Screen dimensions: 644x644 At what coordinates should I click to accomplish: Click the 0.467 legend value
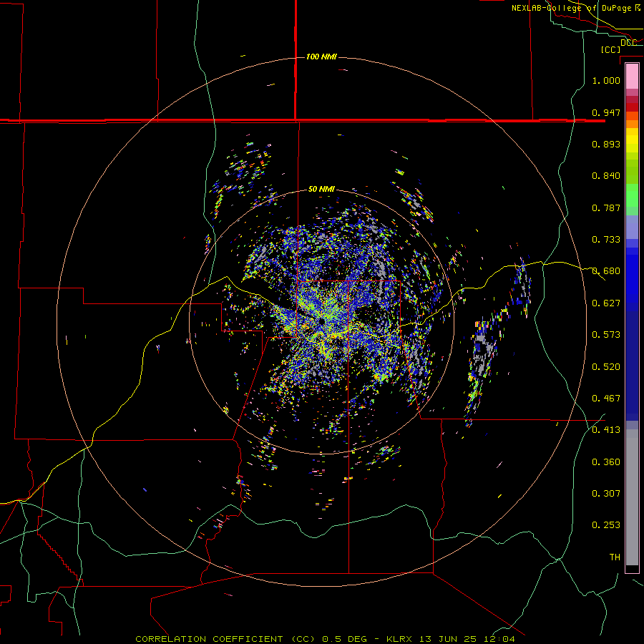tap(606, 399)
